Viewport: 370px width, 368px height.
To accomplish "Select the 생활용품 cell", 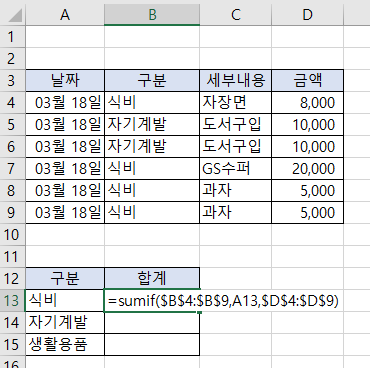I will [65, 345].
